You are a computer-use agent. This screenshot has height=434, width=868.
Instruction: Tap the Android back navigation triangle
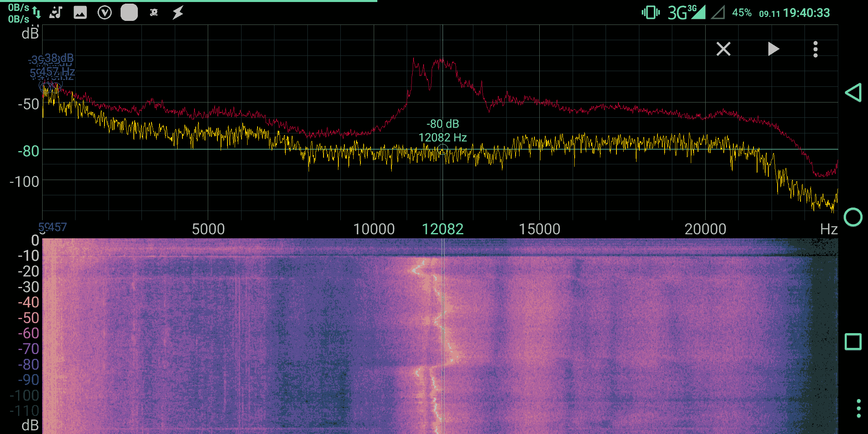pyautogui.click(x=853, y=93)
